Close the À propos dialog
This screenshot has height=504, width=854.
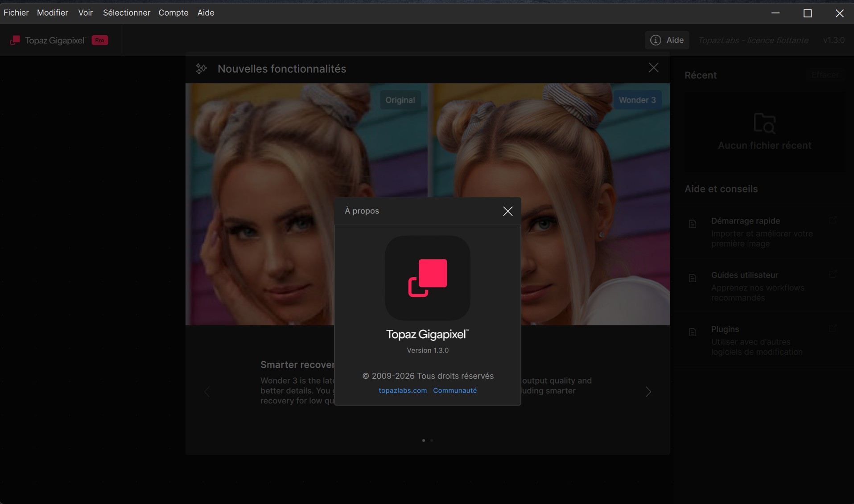[x=507, y=211]
